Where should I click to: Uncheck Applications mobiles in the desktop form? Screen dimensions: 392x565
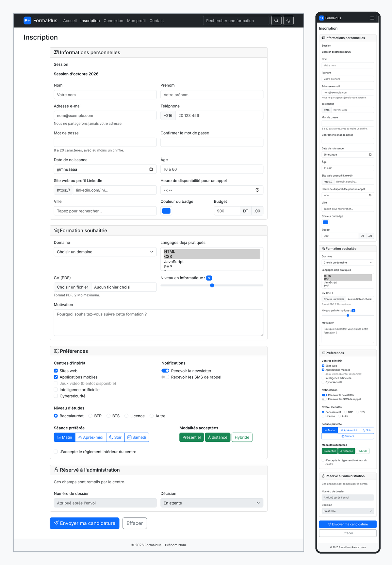56,377
